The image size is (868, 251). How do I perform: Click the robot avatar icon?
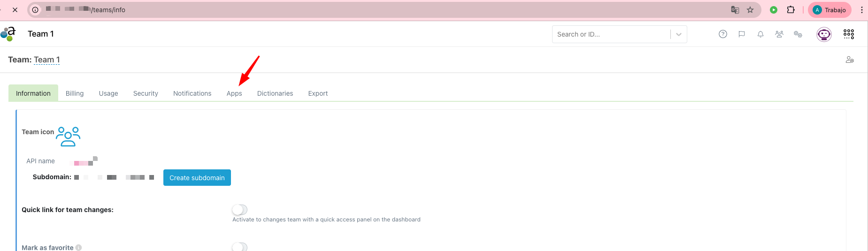tap(824, 34)
